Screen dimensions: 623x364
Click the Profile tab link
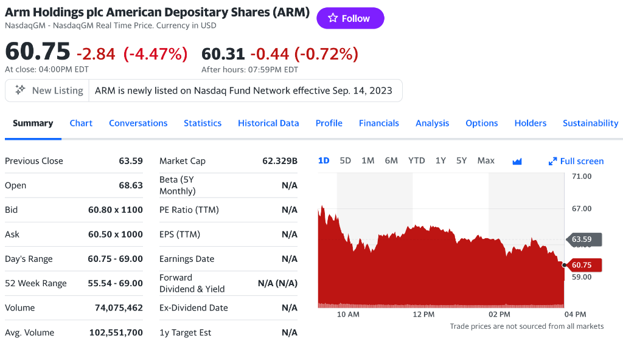click(x=329, y=123)
